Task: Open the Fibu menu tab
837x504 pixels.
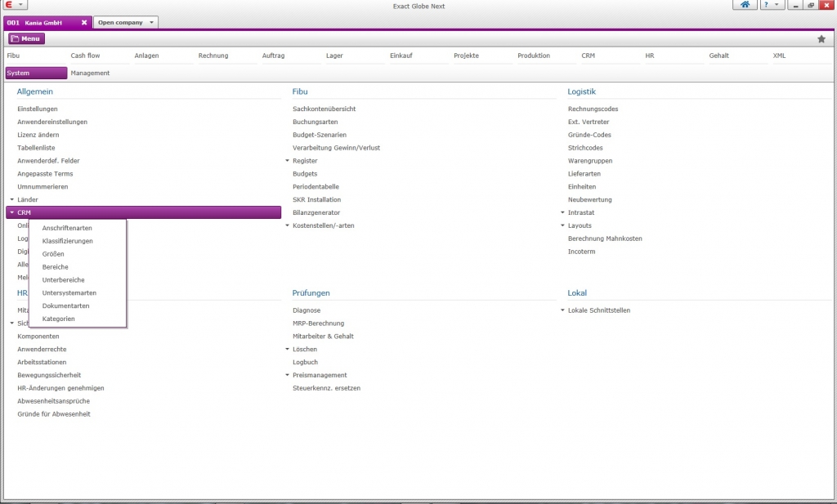Action: pos(13,56)
